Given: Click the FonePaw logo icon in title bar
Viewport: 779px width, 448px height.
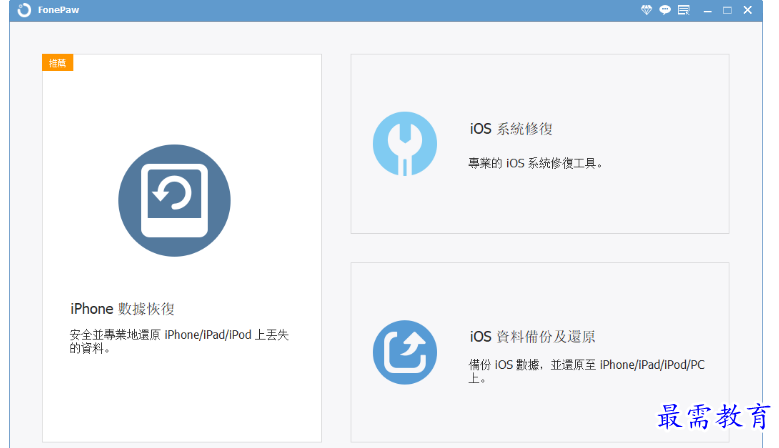Looking at the screenshot, I should pos(24,10).
